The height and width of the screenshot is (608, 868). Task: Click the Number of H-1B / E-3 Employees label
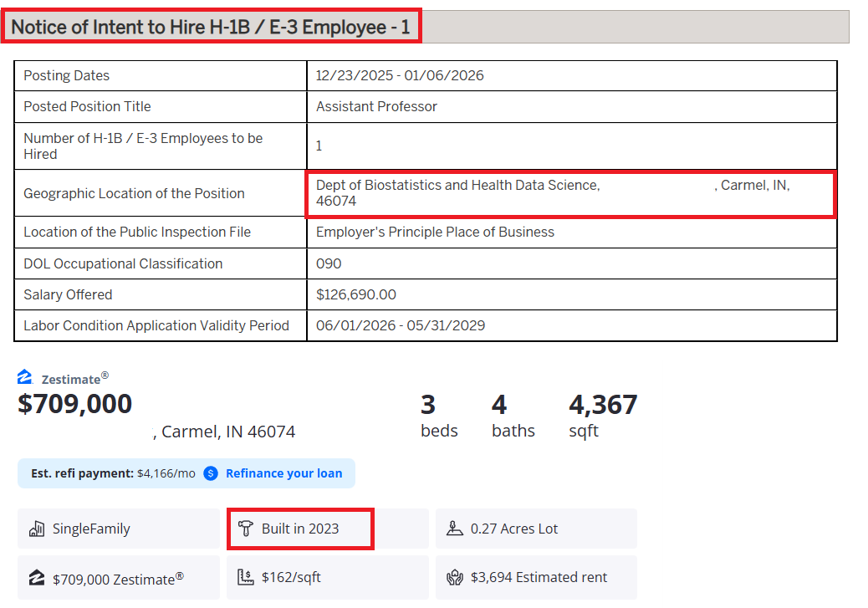tap(143, 146)
